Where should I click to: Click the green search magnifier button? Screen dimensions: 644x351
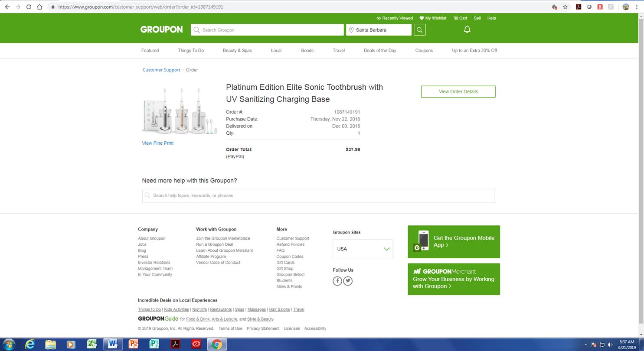[419, 29]
